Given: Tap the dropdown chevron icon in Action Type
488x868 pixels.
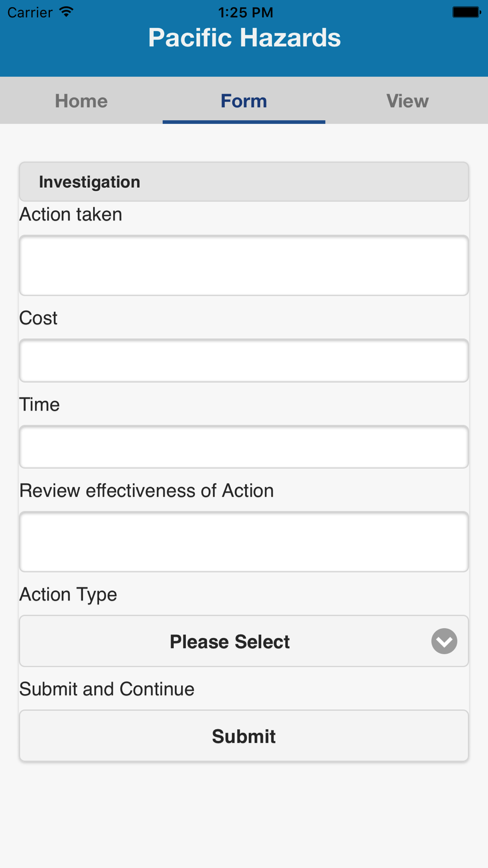Looking at the screenshot, I should [x=444, y=641].
